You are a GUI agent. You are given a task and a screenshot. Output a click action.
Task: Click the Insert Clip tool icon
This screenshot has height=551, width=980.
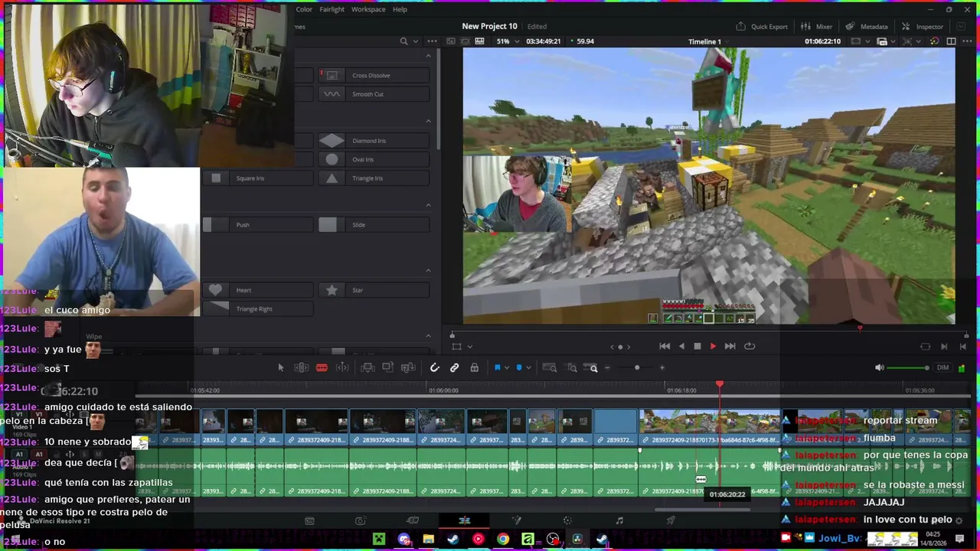point(367,368)
